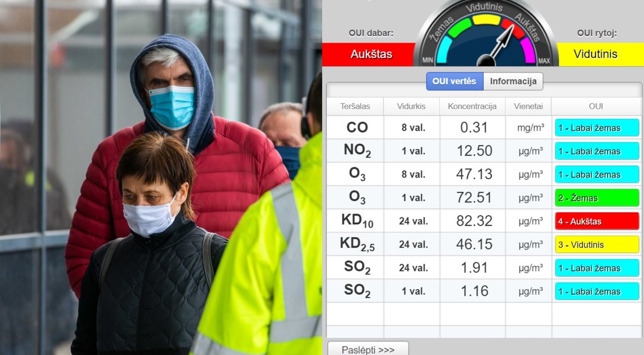Screen dimensions: 644x355
Task: Select the CO pollutant row
Action: pyautogui.click(x=484, y=127)
